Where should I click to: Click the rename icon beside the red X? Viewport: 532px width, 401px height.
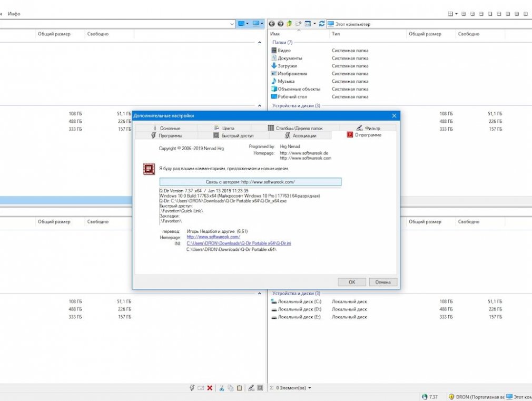click(x=201, y=388)
